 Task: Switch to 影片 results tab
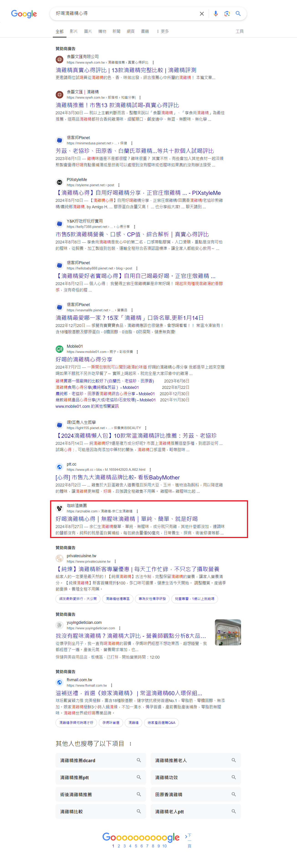point(74,31)
